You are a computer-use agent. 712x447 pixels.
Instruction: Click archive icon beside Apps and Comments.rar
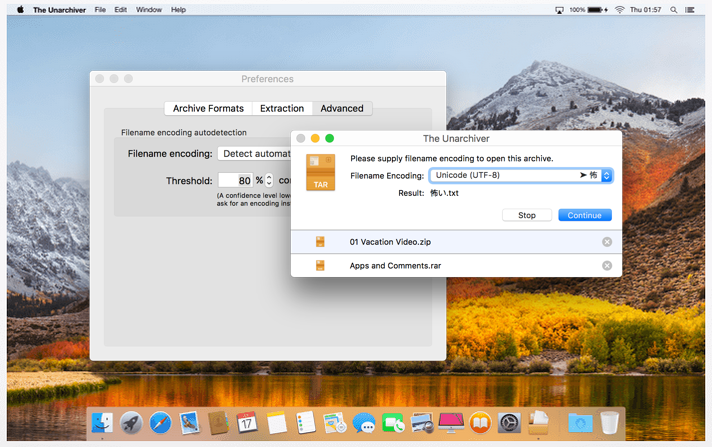(x=320, y=265)
